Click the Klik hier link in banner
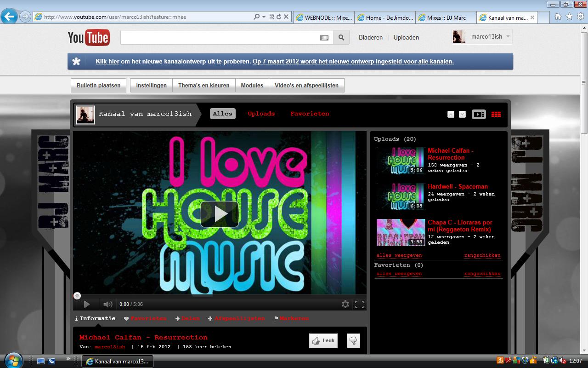588x368 pixels. click(107, 61)
